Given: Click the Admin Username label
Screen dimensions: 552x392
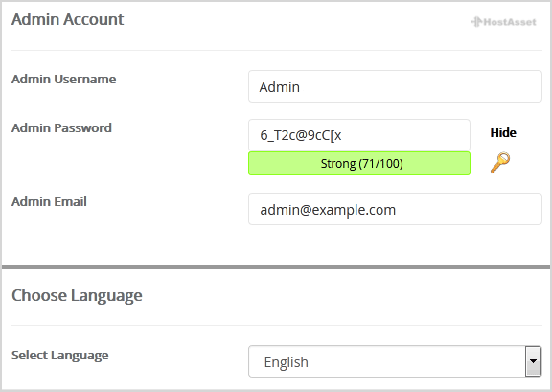Looking at the screenshot, I should [63, 79].
